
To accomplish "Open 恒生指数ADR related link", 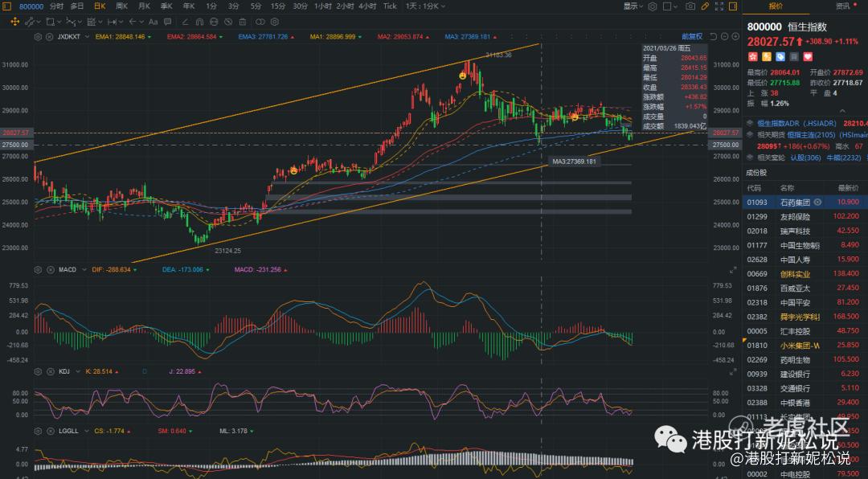I will (796, 124).
